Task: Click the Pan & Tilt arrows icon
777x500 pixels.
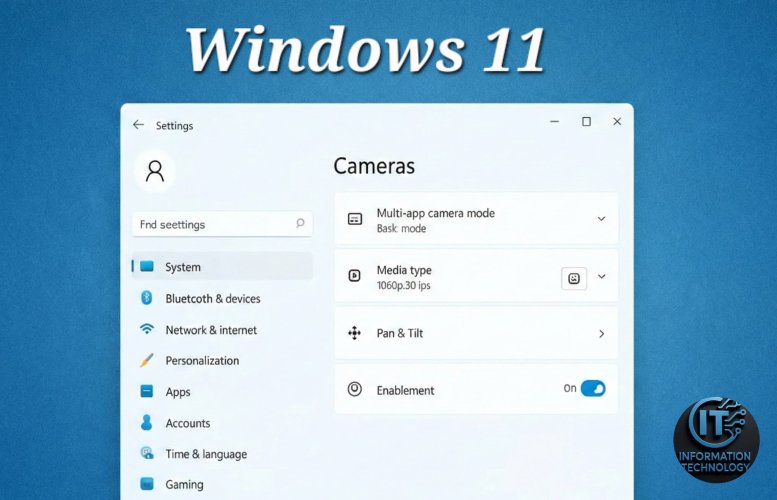Action: [354, 333]
